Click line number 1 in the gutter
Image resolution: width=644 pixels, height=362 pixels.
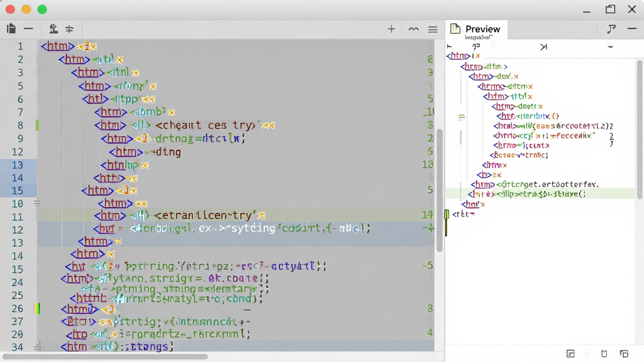click(x=20, y=47)
